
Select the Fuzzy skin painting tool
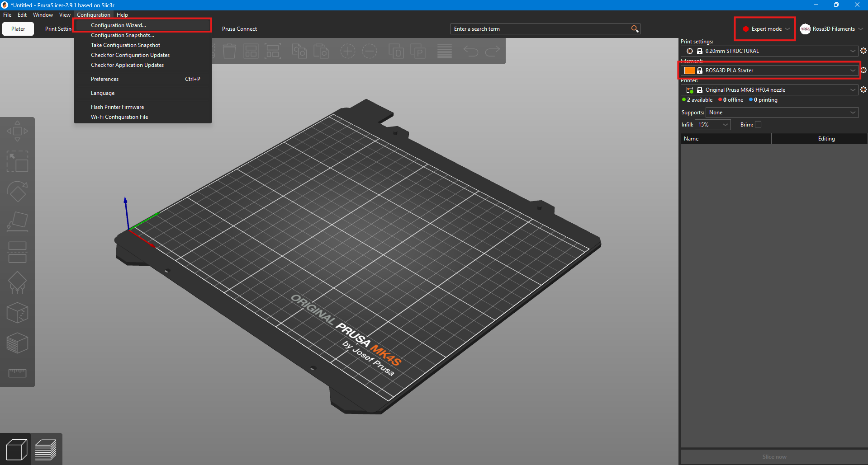(17, 343)
